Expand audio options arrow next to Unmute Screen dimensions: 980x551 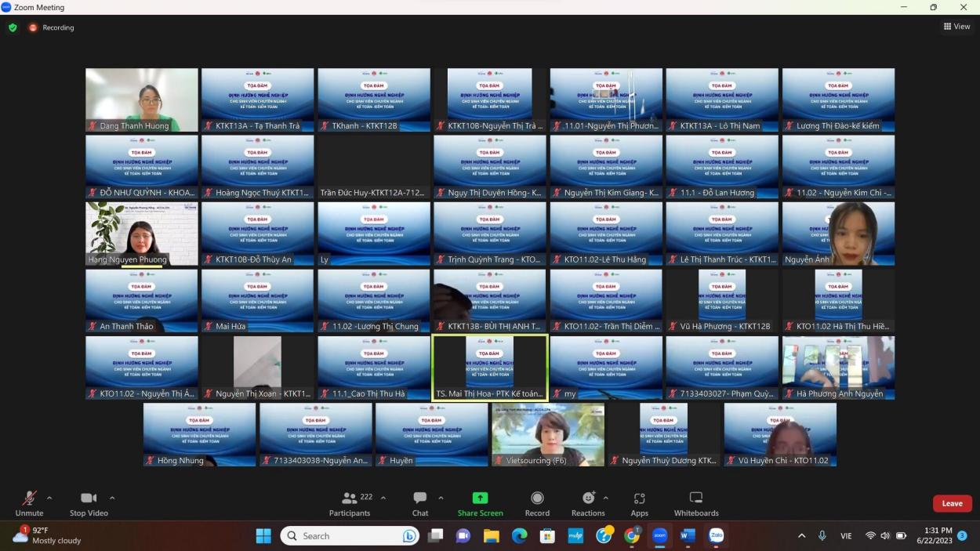[x=49, y=498]
